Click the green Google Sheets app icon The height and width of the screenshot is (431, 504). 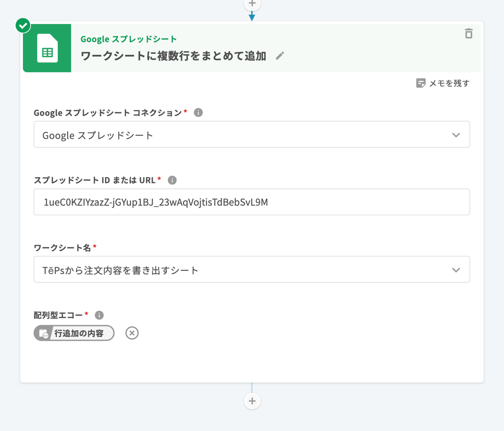coord(47,48)
